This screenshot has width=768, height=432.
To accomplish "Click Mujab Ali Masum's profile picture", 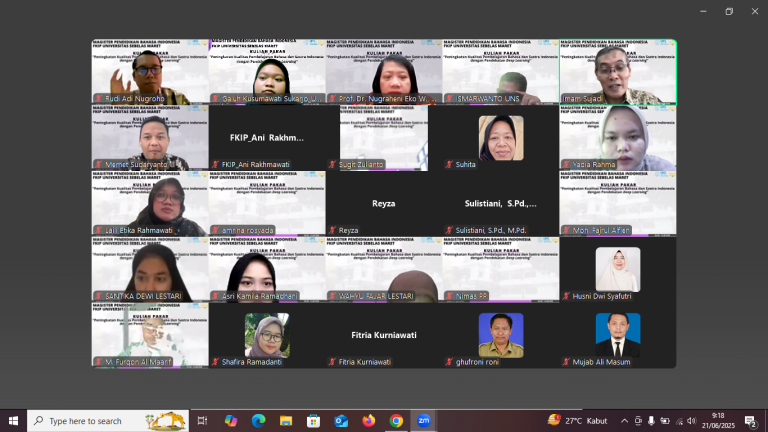I will tap(618, 335).
